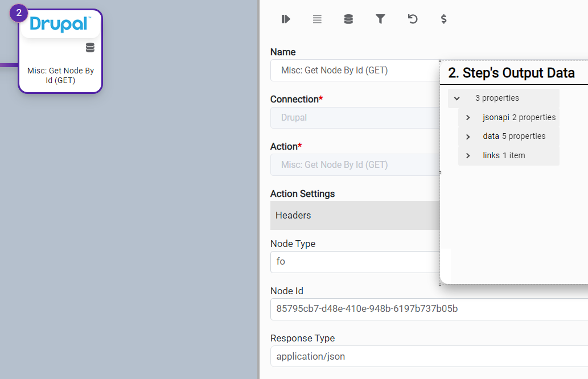This screenshot has height=379, width=588.
Task: Select 'Misc: Get Node By Id' node label
Action: (60, 76)
